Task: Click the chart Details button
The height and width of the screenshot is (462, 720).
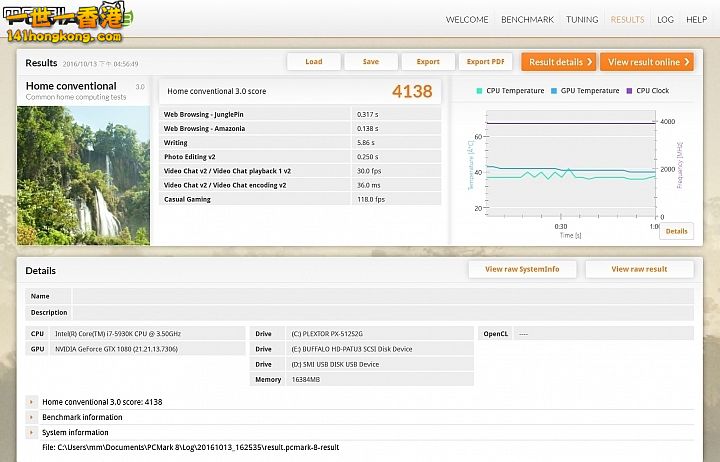Action: (676, 231)
